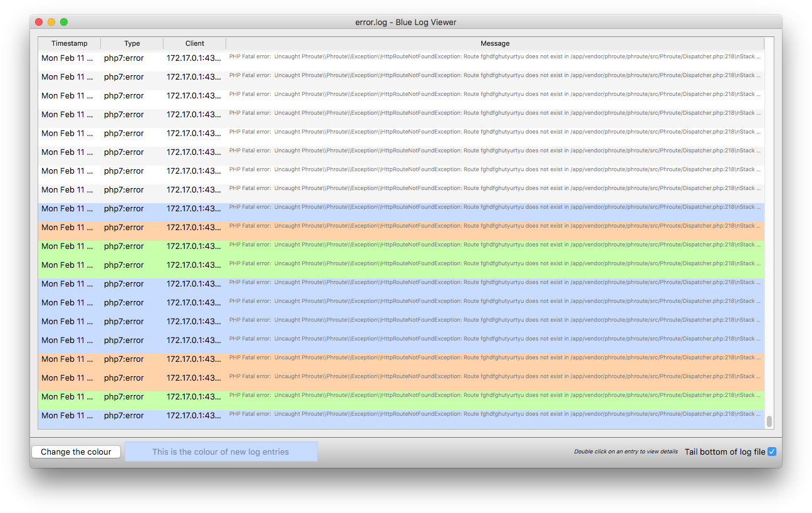Screen dimensions: 812x513
Task: Click the new log entries colour swatch
Action: tap(221, 452)
